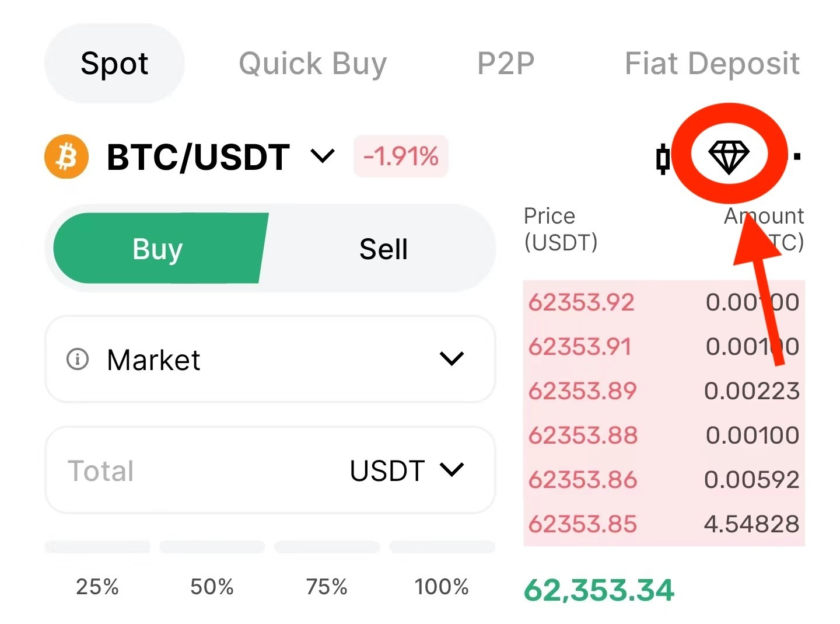Click the info icon beside Market
The image size is (840, 624).
[x=78, y=359]
